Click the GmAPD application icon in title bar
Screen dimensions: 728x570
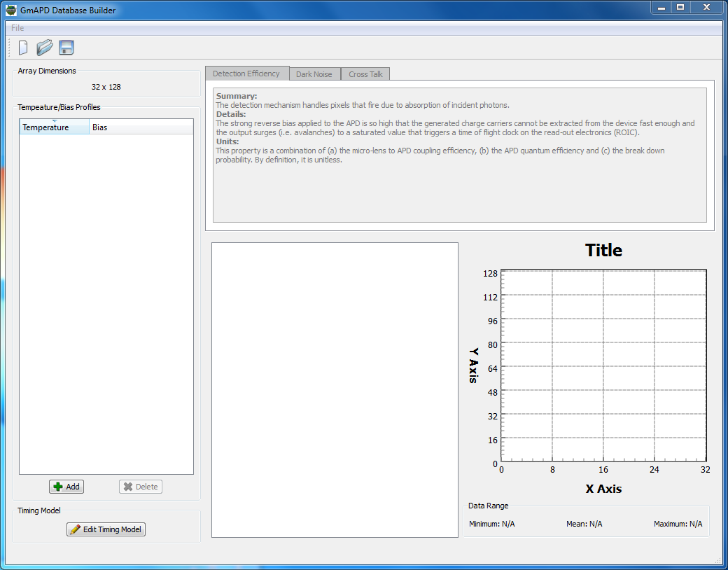pyautogui.click(x=11, y=10)
